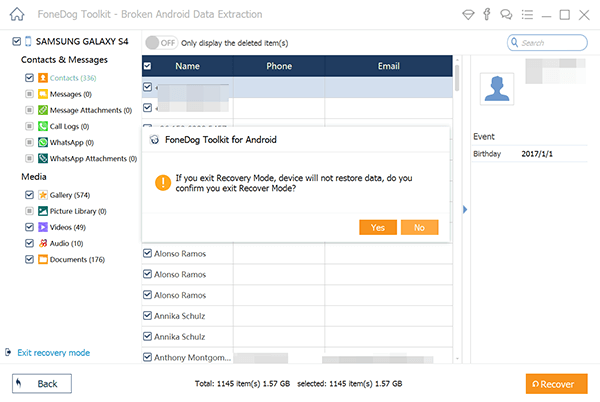Select the Messages category icon
This screenshot has width=600, height=402.
[x=43, y=94]
